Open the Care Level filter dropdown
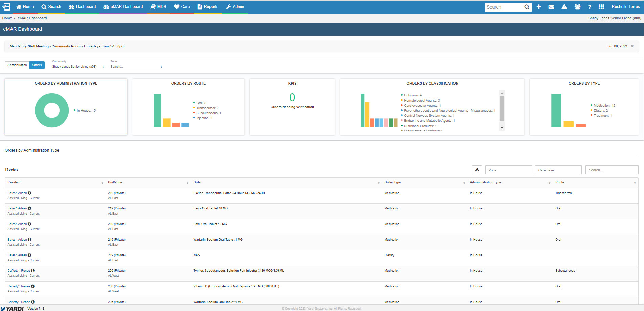 click(558, 170)
